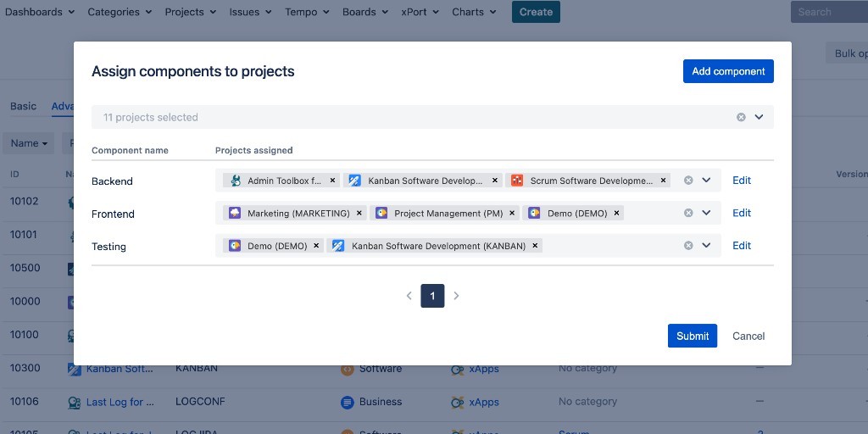Open the Projects menu
The height and width of the screenshot is (434, 868).
click(191, 12)
